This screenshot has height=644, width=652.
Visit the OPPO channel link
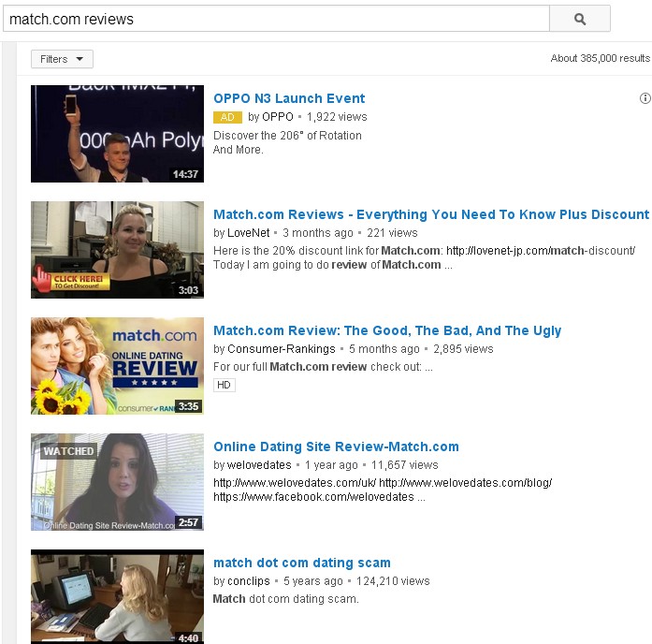point(277,117)
